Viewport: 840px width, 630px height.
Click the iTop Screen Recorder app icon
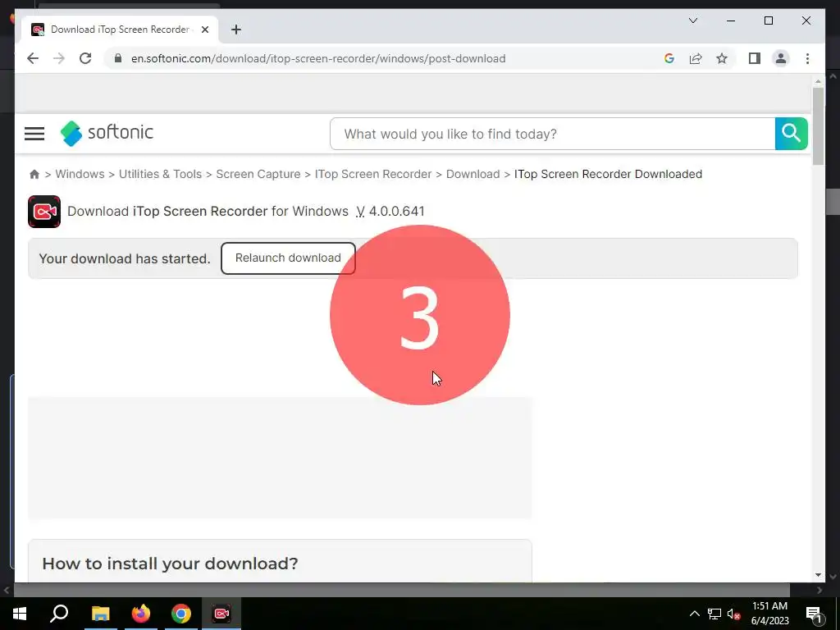(44, 212)
